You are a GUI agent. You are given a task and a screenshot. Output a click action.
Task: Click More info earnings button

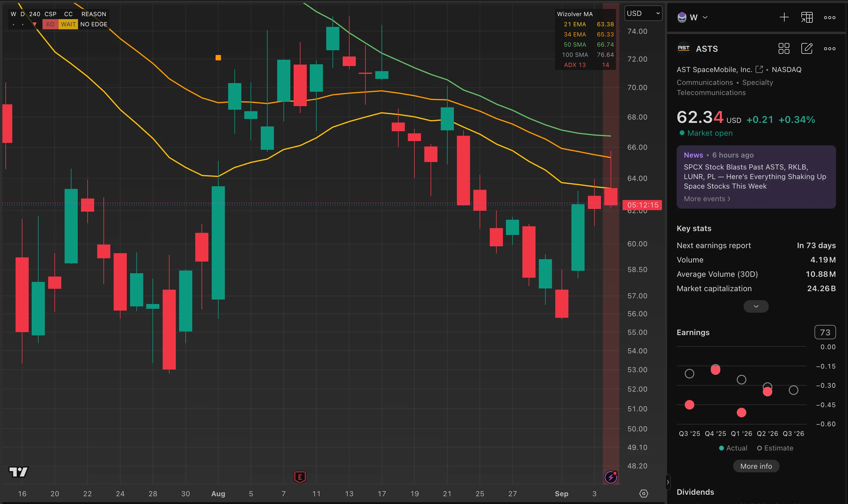click(756, 466)
